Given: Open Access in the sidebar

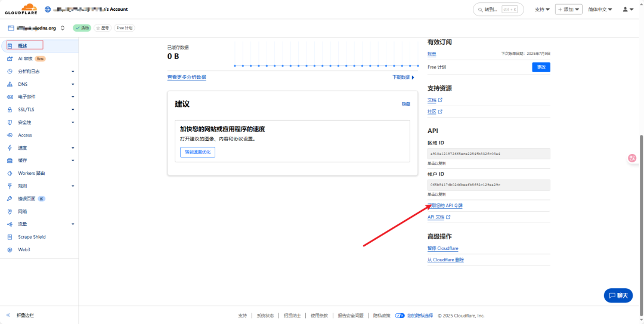Looking at the screenshot, I should (40, 135).
